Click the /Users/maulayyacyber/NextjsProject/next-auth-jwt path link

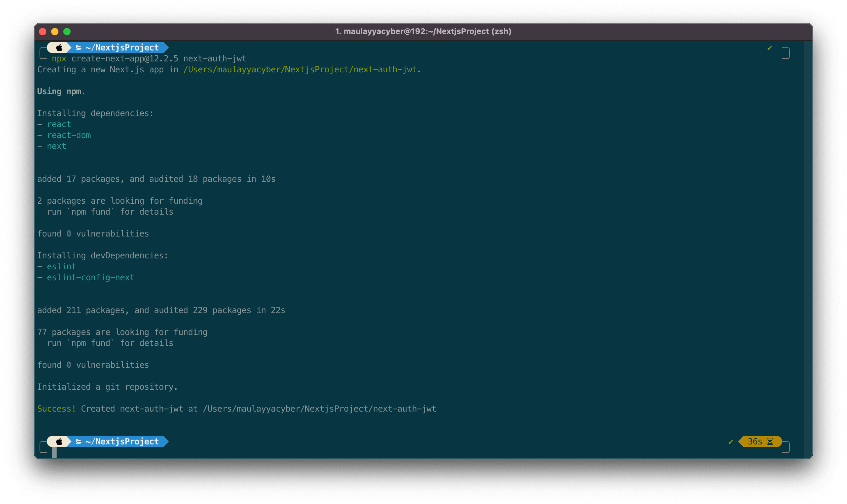click(300, 70)
